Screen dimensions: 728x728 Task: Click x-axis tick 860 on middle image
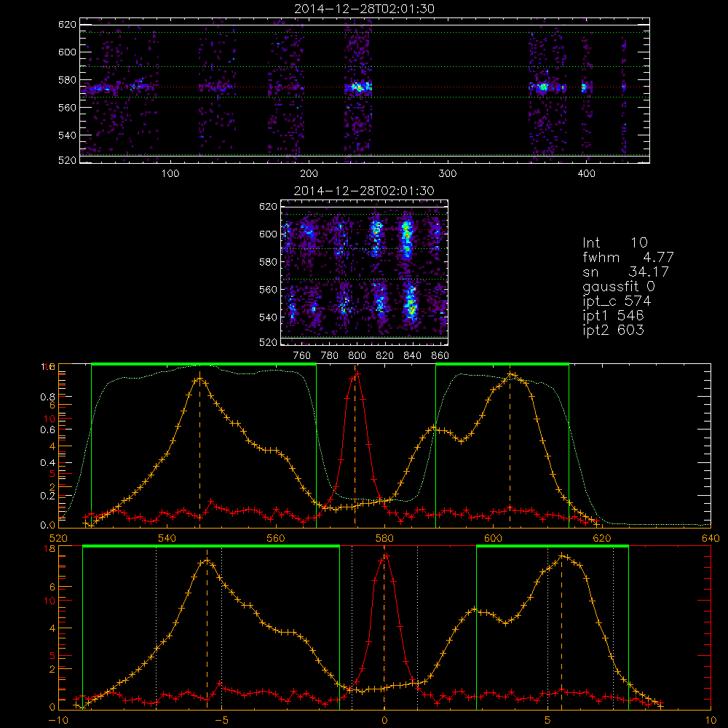[x=440, y=356]
